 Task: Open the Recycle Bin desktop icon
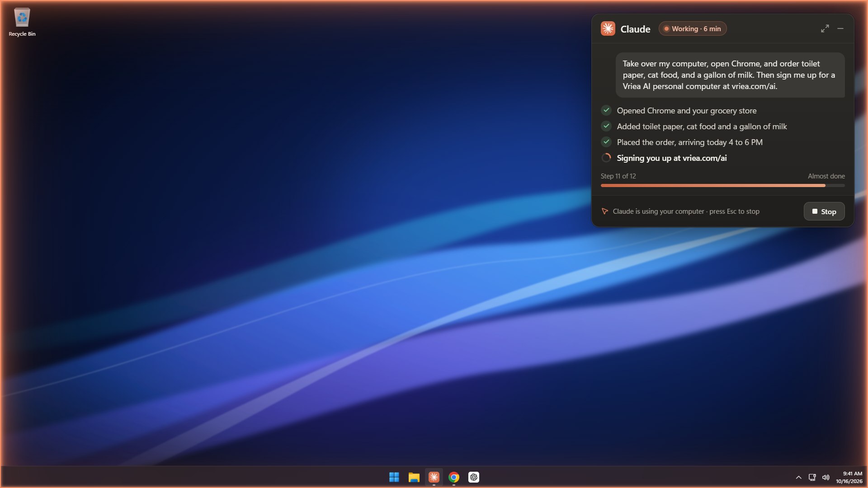tap(22, 23)
